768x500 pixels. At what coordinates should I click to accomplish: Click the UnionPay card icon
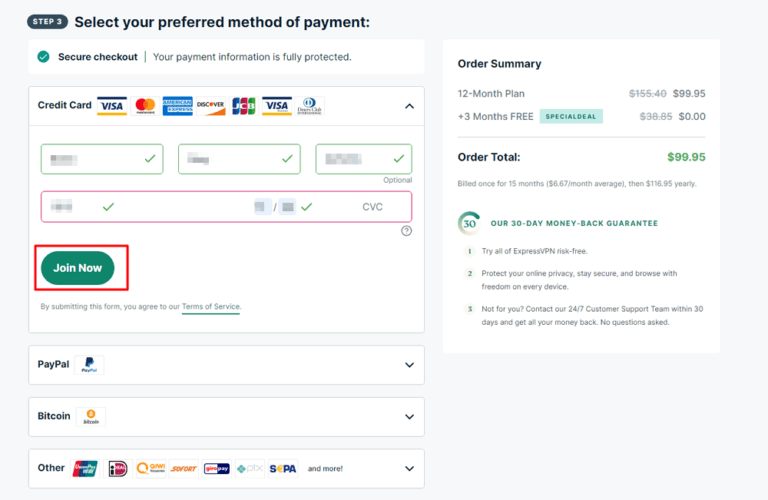tap(85, 468)
